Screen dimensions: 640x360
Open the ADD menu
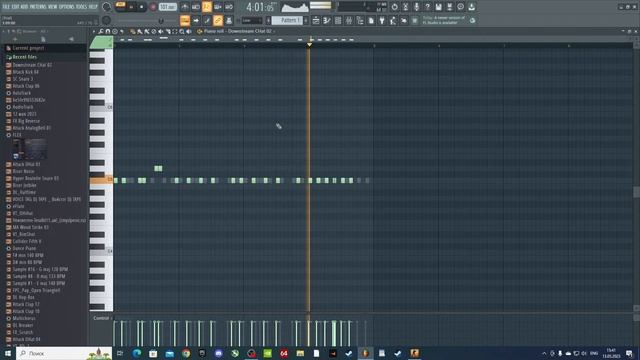(x=24, y=7)
